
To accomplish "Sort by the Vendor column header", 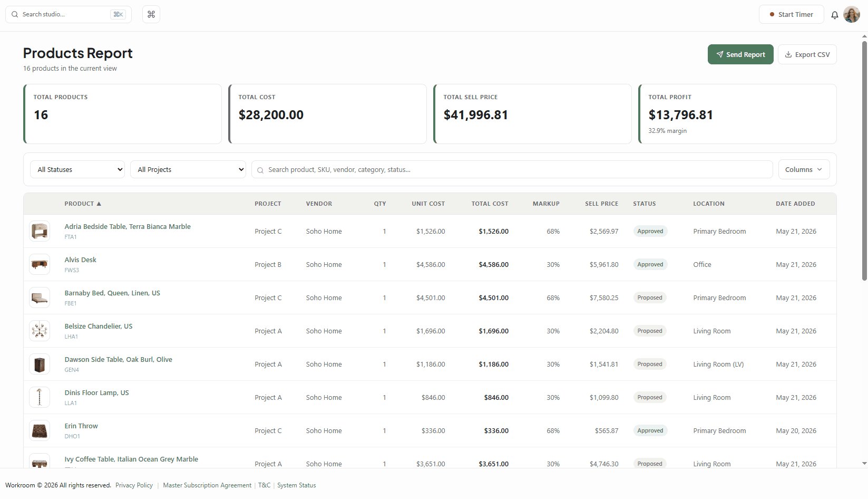I will point(319,204).
